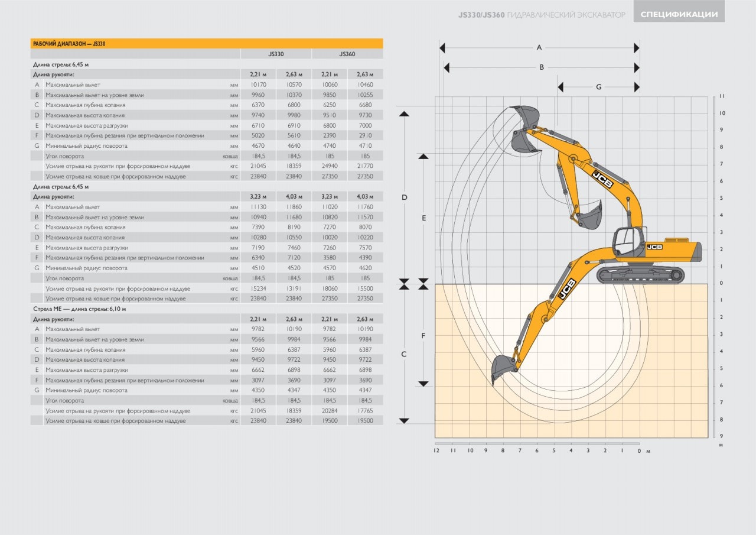
Task: Select the value 7000
Action: pos(365,125)
